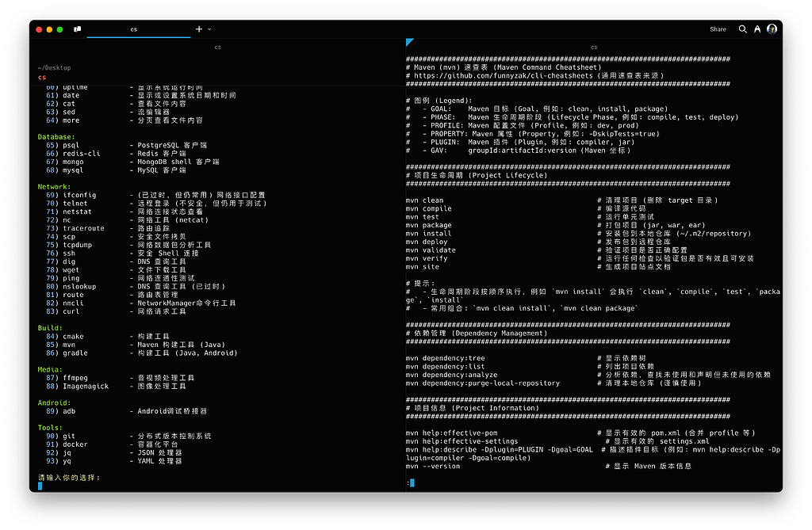Image resolution: width=812 pixels, height=530 pixels.
Task: Click the 64) more entry
Action: (x=124, y=120)
